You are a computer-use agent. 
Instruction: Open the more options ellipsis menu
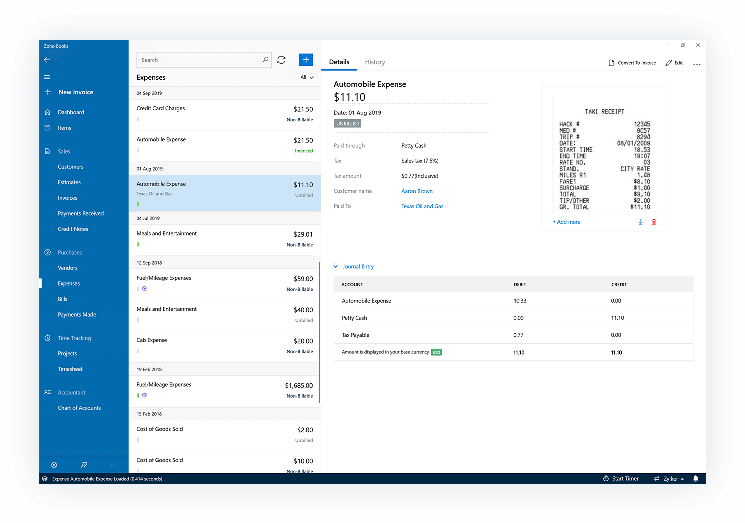[696, 63]
